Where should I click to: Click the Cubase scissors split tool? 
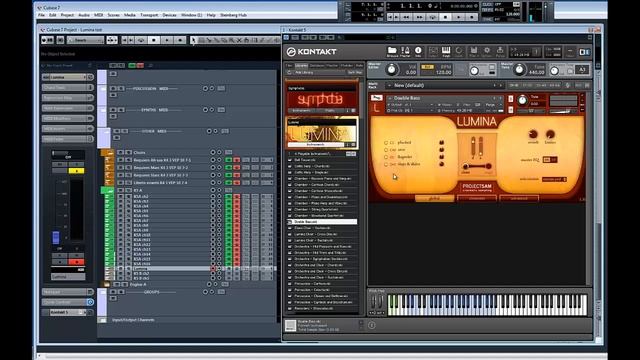(x=209, y=40)
